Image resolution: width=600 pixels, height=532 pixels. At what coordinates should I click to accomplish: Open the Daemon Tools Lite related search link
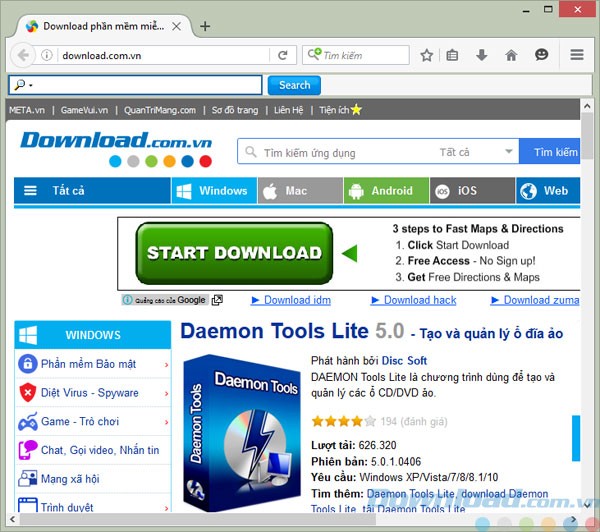410,494
